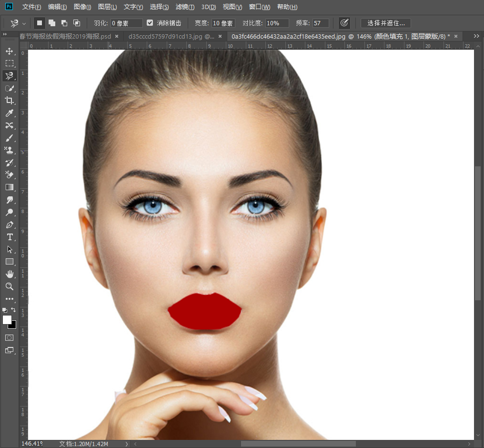Image resolution: width=484 pixels, height=448 pixels.
Task: Switch to 春节海报放假海报2019海报.psd tab
Action: tap(65, 36)
